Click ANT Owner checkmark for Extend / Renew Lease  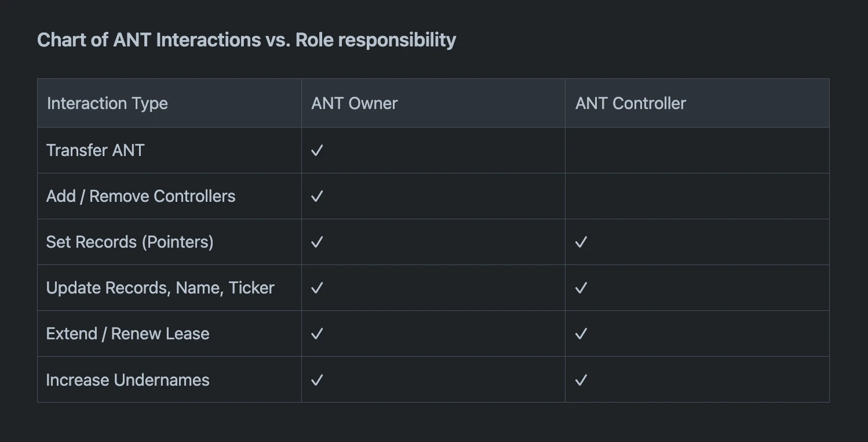[x=317, y=334]
